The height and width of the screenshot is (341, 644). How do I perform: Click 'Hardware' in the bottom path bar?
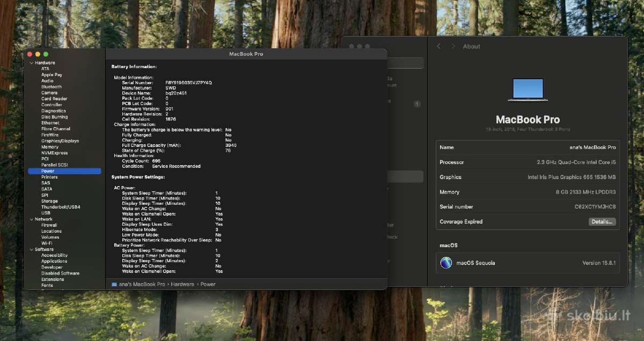[x=182, y=284]
